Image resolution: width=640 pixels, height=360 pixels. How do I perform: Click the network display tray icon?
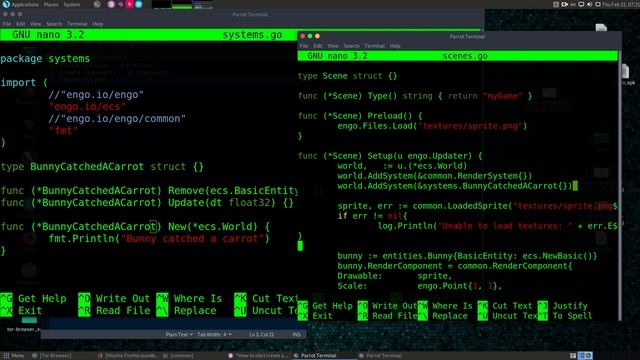581,4
